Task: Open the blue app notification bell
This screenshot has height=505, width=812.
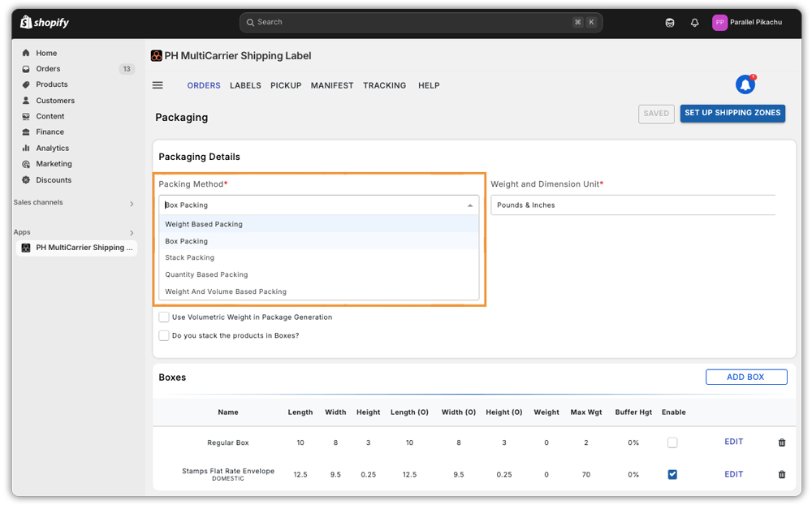Action: (x=745, y=84)
